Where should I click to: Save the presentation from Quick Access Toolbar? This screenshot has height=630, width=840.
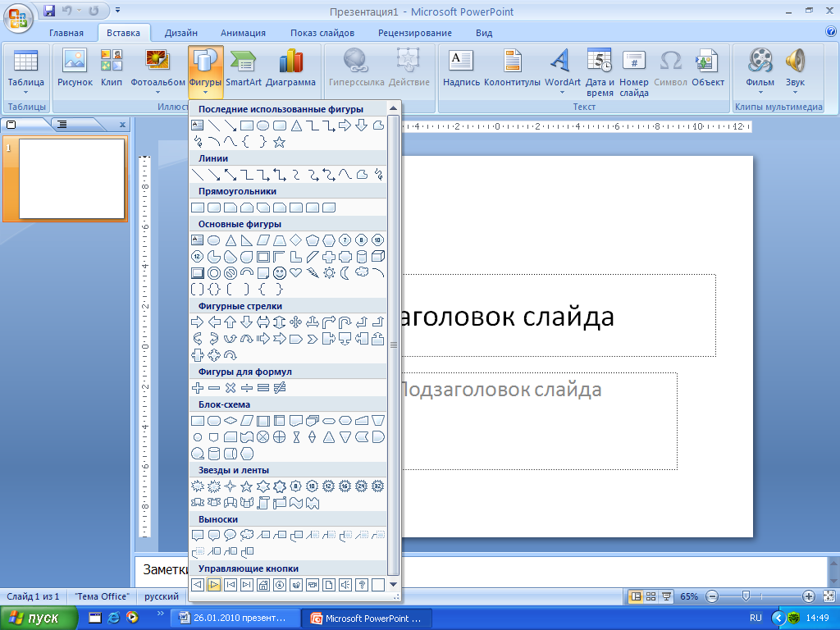click(49, 10)
